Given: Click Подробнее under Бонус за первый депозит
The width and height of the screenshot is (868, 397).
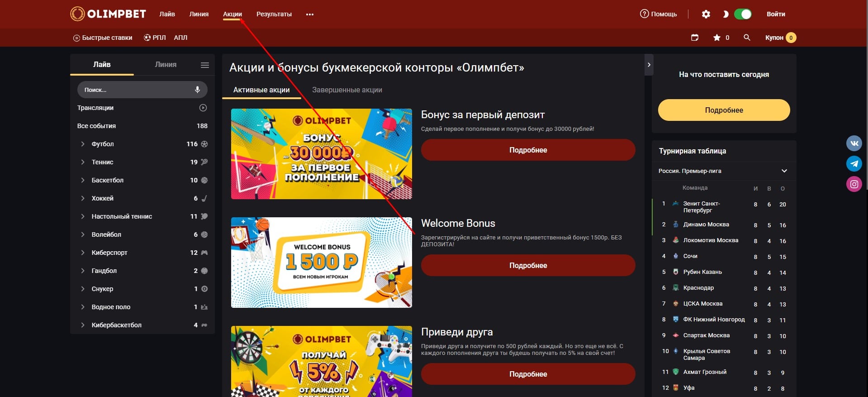Looking at the screenshot, I should coord(528,150).
